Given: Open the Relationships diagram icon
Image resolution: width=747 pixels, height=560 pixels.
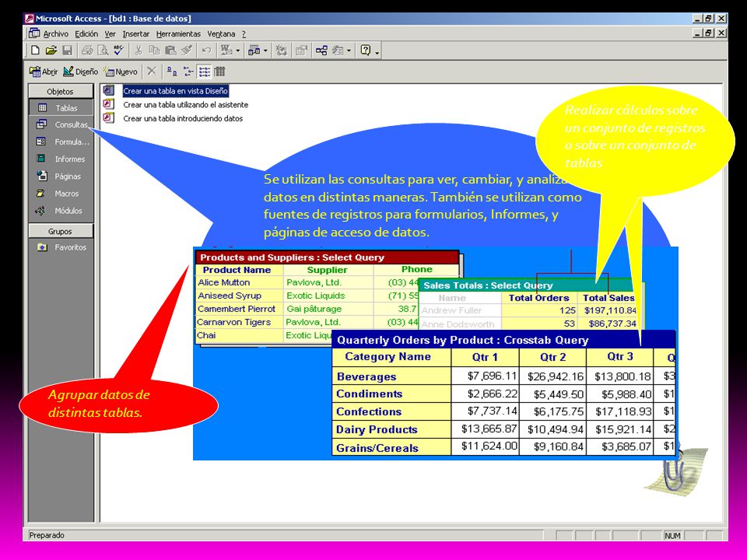Looking at the screenshot, I should point(321,50).
